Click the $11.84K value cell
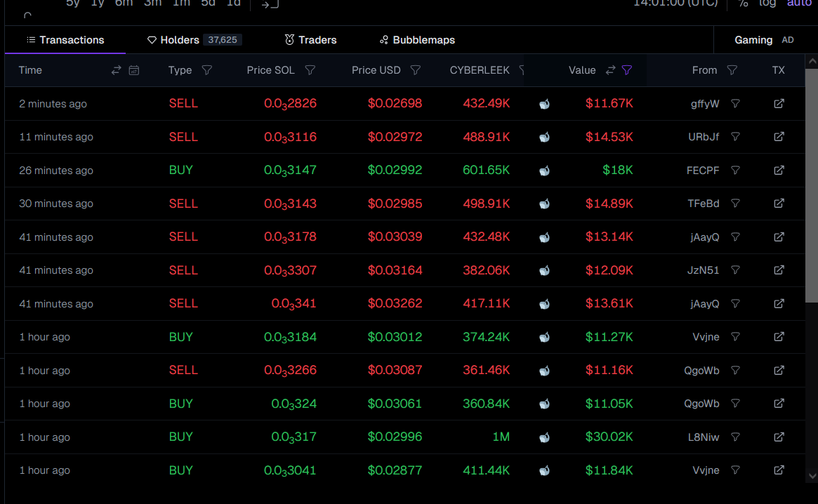This screenshot has width=818, height=504. (x=609, y=470)
